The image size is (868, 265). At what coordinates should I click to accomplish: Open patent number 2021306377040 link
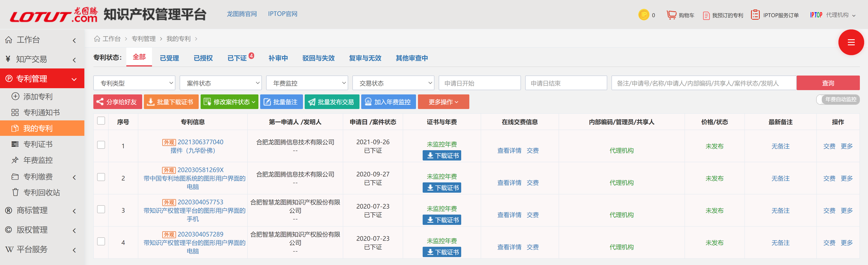pyautogui.click(x=200, y=142)
